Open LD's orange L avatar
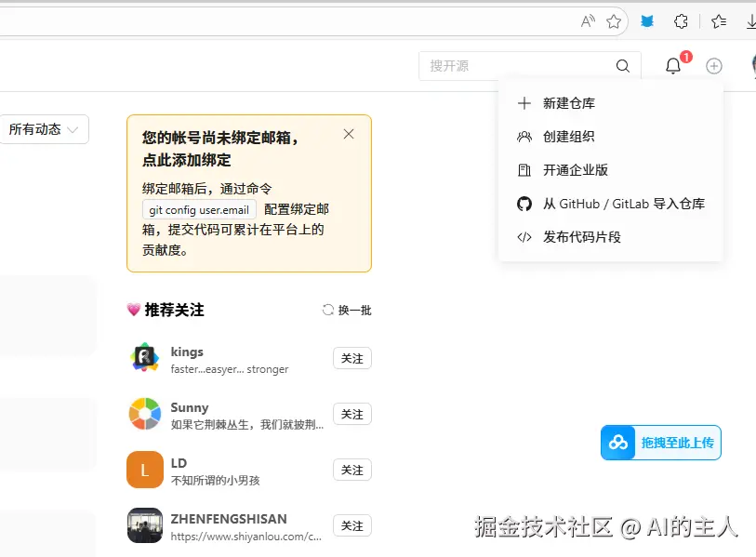The image size is (756, 557). [x=145, y=470]
